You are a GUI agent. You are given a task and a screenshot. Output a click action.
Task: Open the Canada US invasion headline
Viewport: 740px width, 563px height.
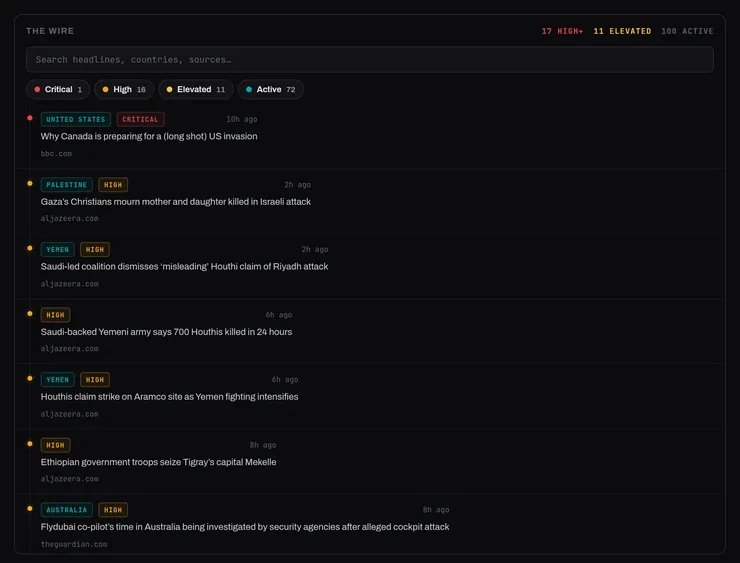click(149, 136)
